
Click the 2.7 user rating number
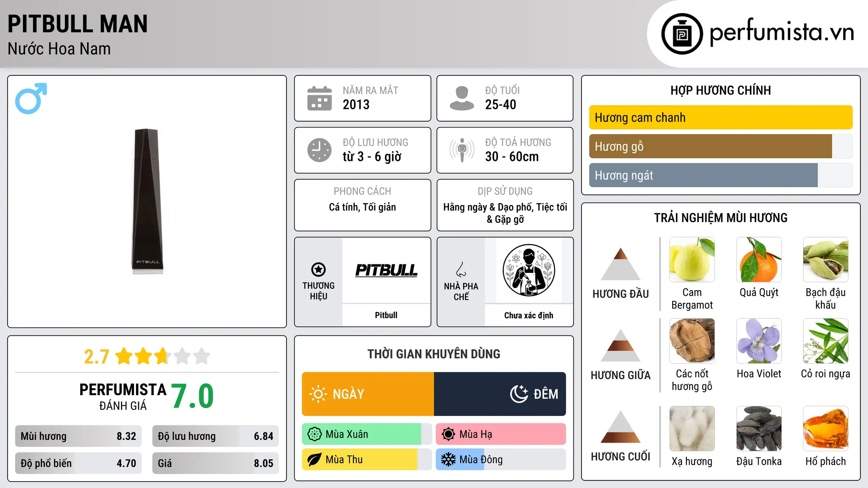pyautogui.click(x=97, y=357)
